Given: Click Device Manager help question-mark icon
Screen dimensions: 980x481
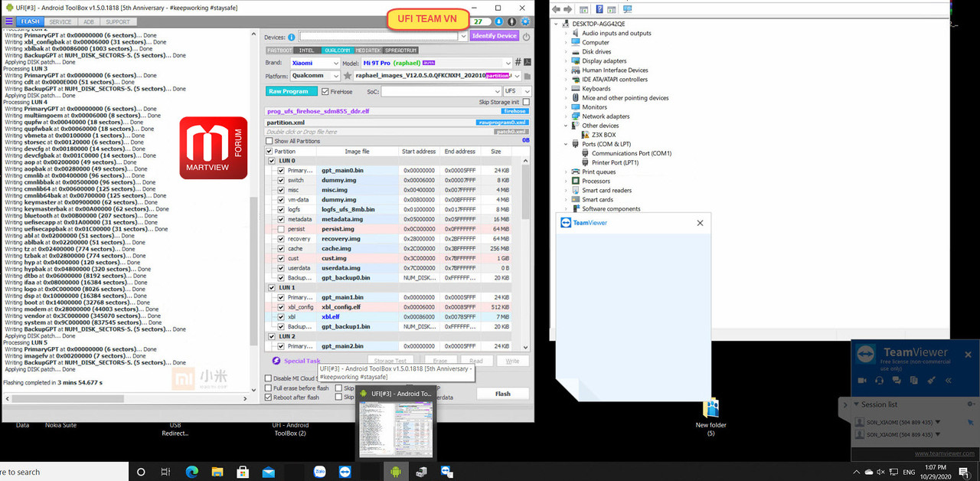Looking at the screenshot, I should [599, 9].
